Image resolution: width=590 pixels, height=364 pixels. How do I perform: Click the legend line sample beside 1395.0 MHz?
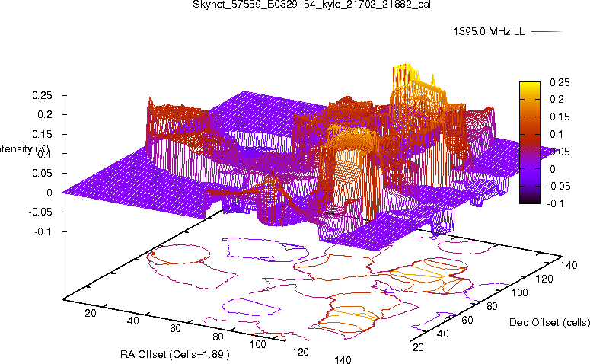tap(547, 32)
